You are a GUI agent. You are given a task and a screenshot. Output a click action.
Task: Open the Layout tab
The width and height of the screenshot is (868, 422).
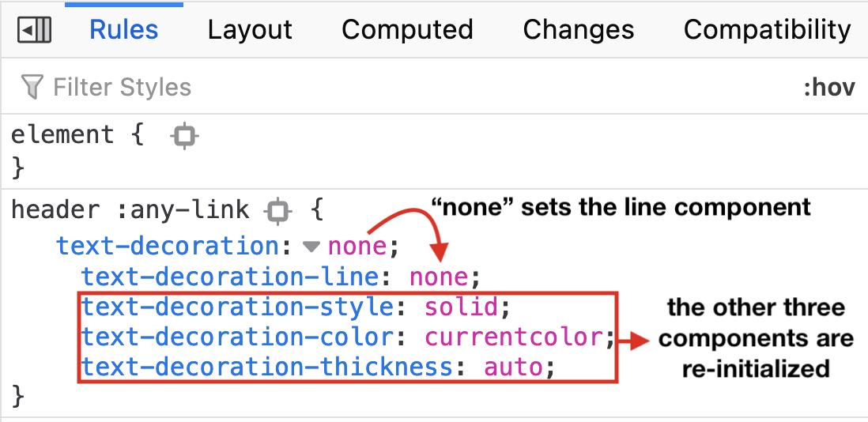(250, 30)
